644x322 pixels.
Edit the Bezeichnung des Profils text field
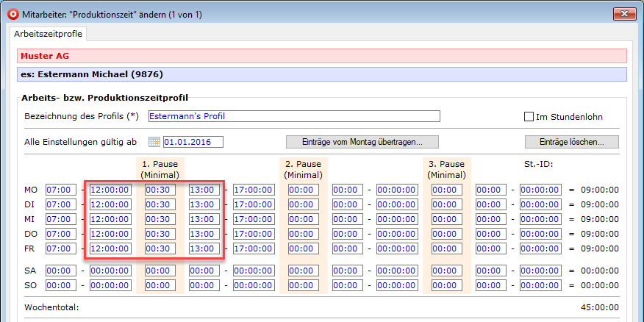(x=293, y=116)
